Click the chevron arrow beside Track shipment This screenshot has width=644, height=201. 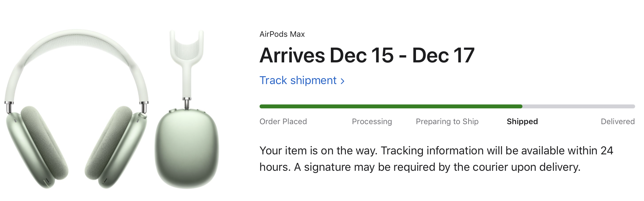point(343,81)
